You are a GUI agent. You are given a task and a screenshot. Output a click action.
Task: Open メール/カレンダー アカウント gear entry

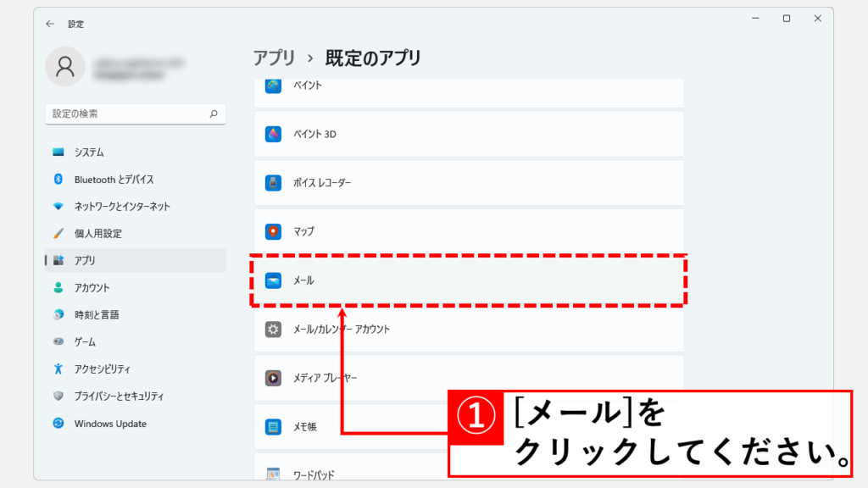tap(468, 330)
